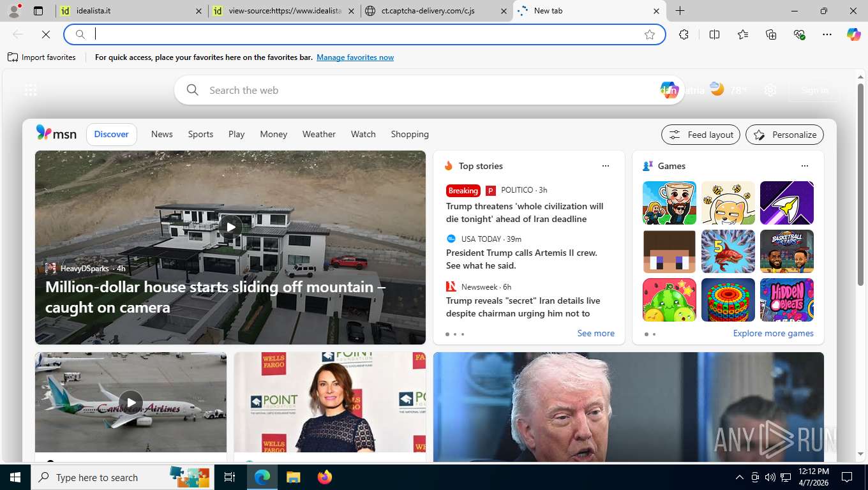This screenshot has height=490, width=868.
Task: Stop loading the page with the X button
Action: [46, 34]
